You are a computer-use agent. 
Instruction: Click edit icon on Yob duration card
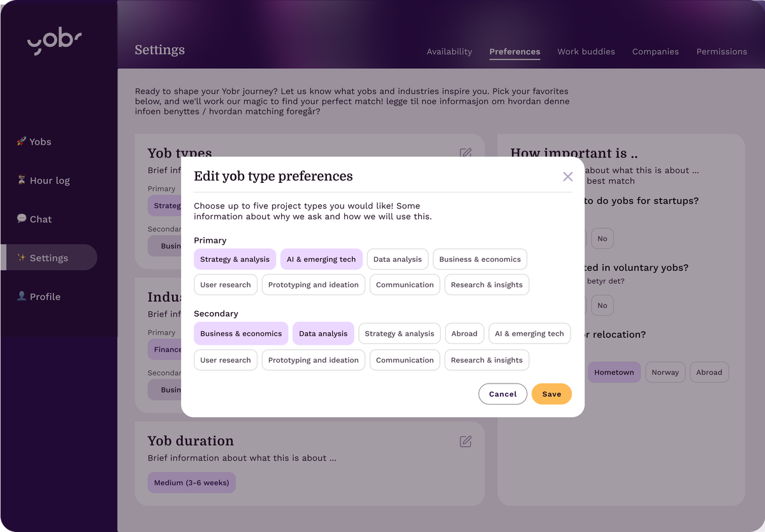coord(465,442)
